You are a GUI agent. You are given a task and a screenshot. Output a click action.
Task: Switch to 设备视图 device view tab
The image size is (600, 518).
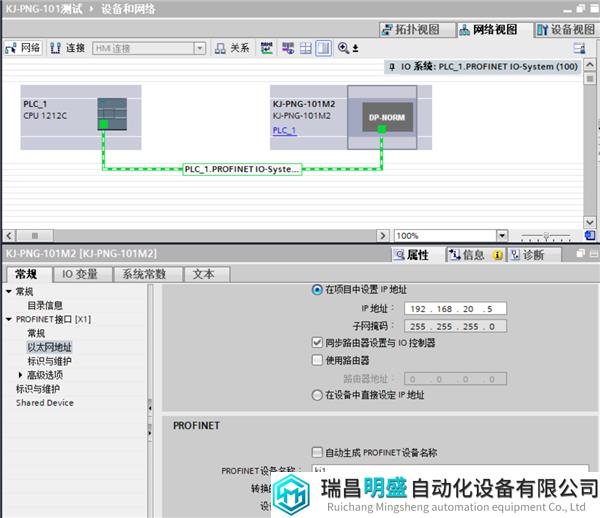click(566, 29)
